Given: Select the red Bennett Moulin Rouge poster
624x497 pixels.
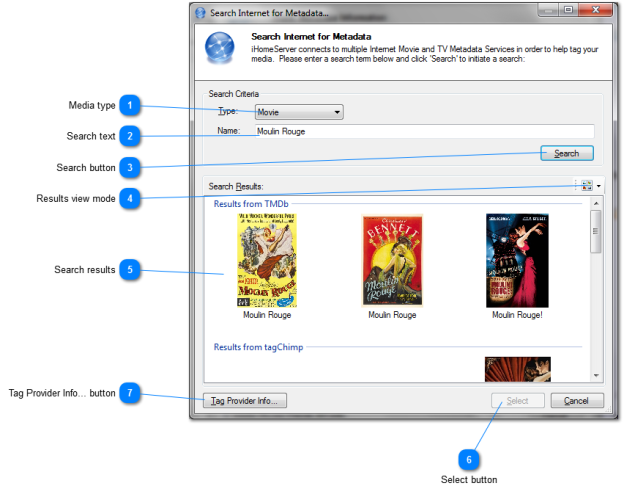Looking at the screenshot, I should 392,261.
